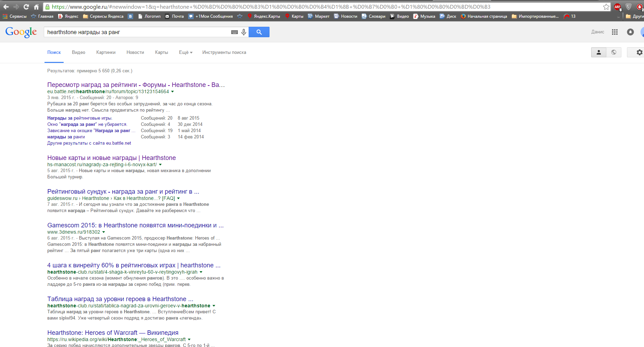This screenshot has height=347, width=644.
Task: Open result 'Пересмотр наград за рейтинги'
Action: tap(136, 85)
